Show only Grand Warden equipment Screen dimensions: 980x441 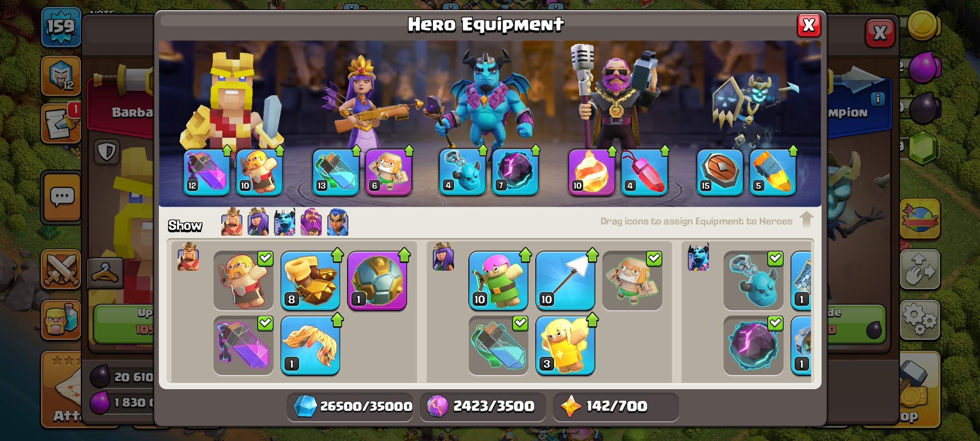tap(311, 222)
